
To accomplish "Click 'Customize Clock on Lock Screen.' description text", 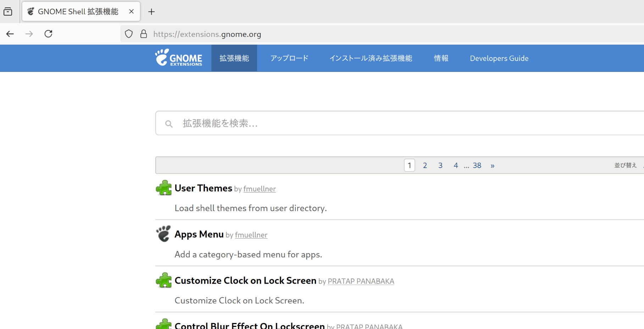I will tap(239, 301).
